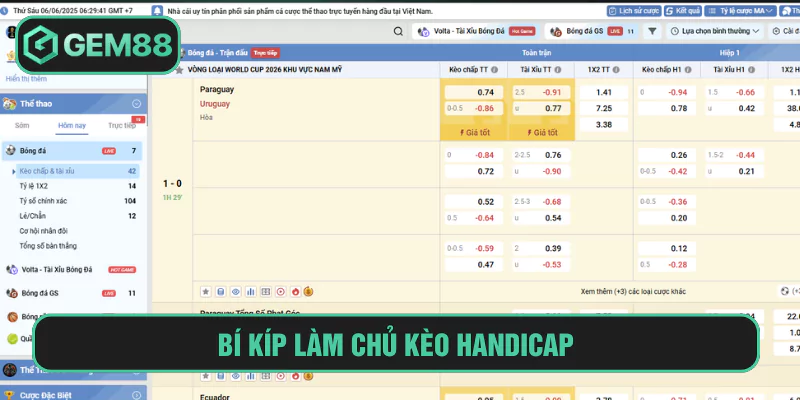Collapse the Thể thao sidebar section

136,104
